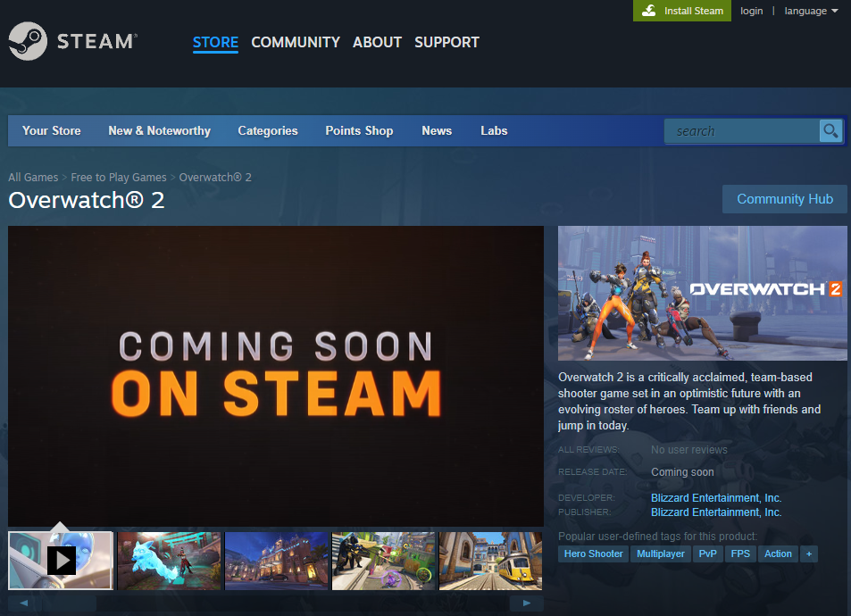Open the Overwatch 2 header capsule image
Image resolution: width=851 pixels, height=616 pixels.
pos(702,293)
